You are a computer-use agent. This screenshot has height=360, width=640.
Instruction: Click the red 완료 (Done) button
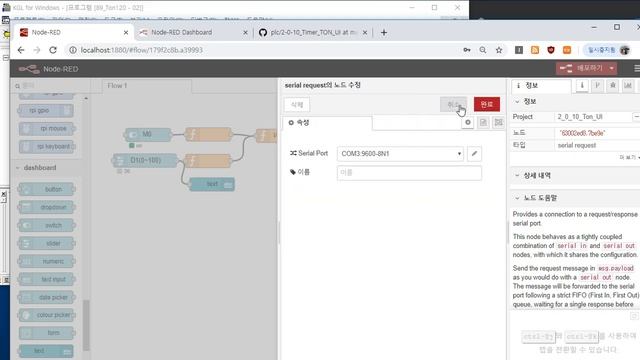(x=487, y=104)
